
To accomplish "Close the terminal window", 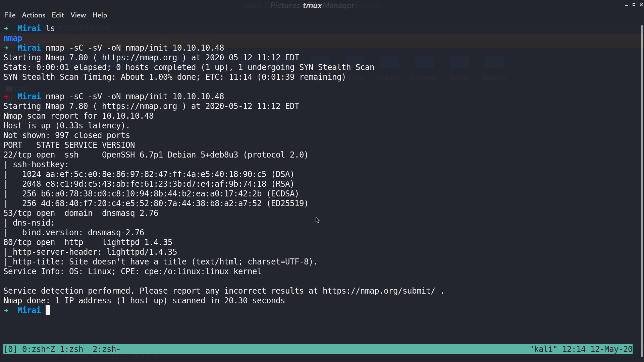I will [641, 5].
